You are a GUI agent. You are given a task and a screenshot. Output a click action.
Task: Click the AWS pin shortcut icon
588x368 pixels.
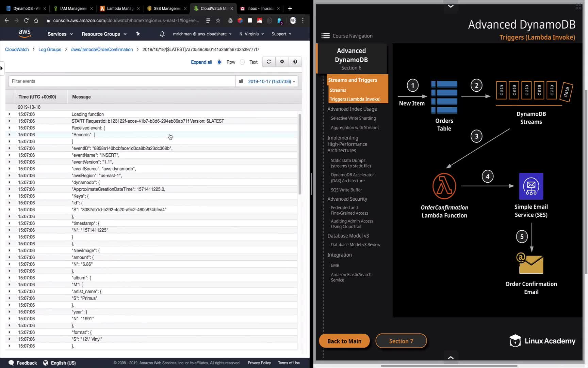pos(138,34)
